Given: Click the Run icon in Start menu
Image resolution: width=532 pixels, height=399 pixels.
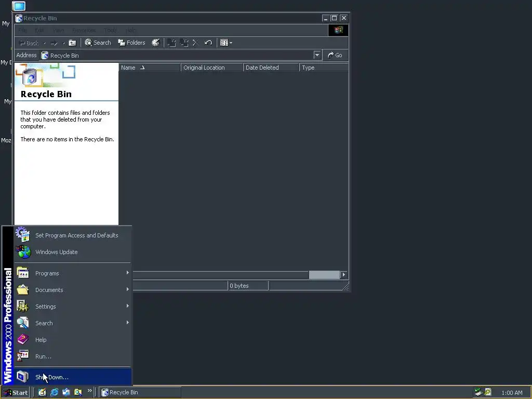Looking at the screenshot, I should click(23, 356).
